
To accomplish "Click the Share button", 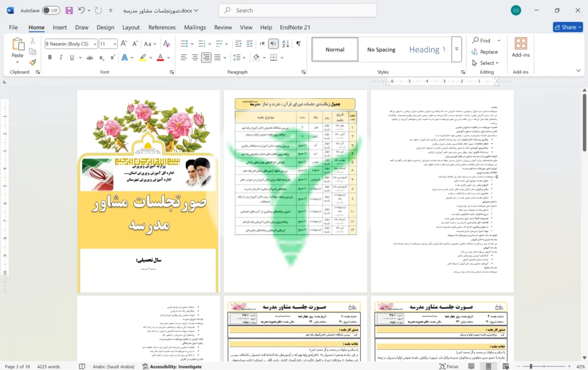I will 568,27.
